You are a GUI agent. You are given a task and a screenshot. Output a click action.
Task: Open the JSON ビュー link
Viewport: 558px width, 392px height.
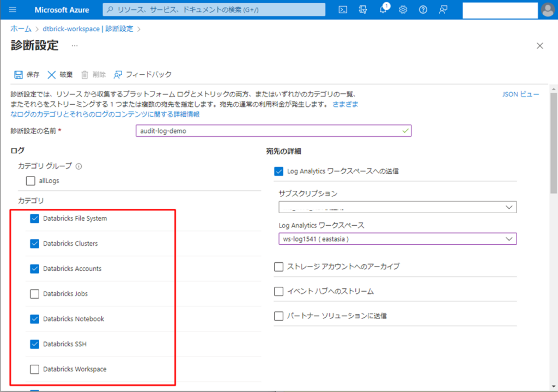(x=520, y=94)
